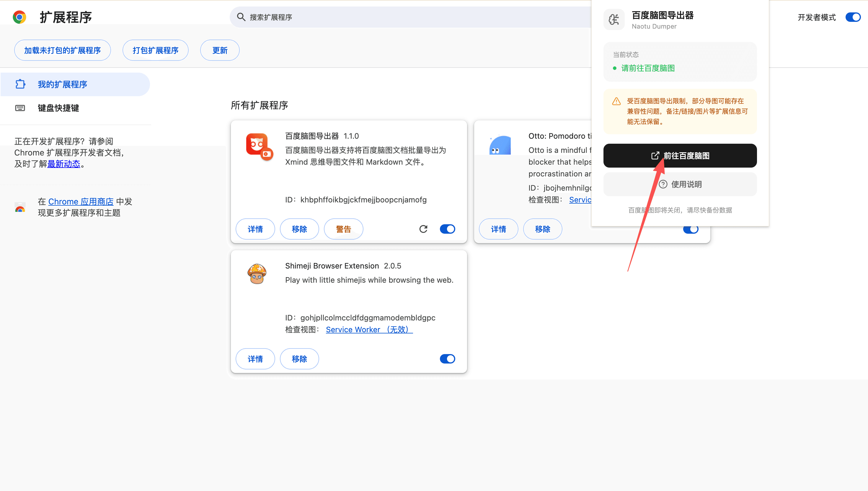Open 键盘快捷键 sidebar item
868x491 pixels.
(x=58, y=108)
